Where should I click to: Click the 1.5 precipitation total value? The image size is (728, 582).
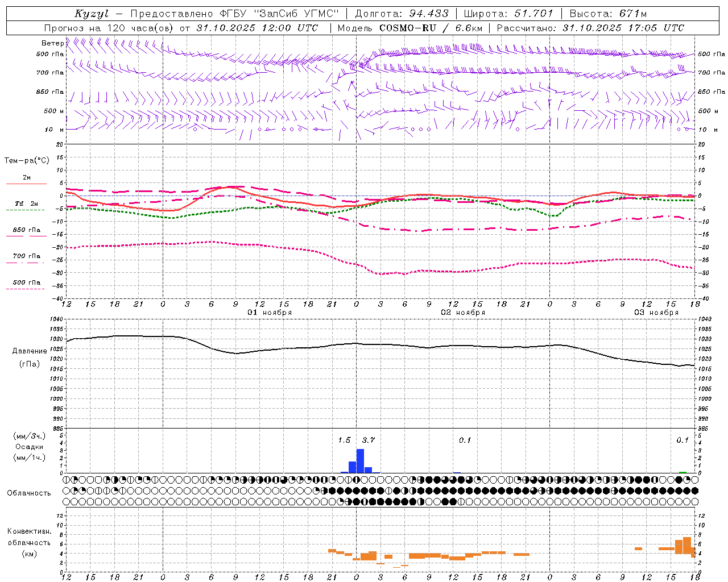tap(344, 440)
